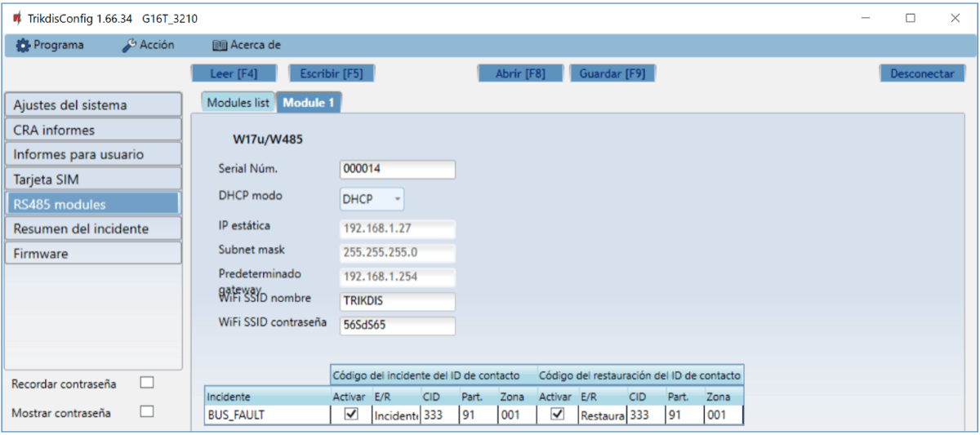Click the Acerca de book icon
The image size is (980, 435).
click(x=219, y=46)
